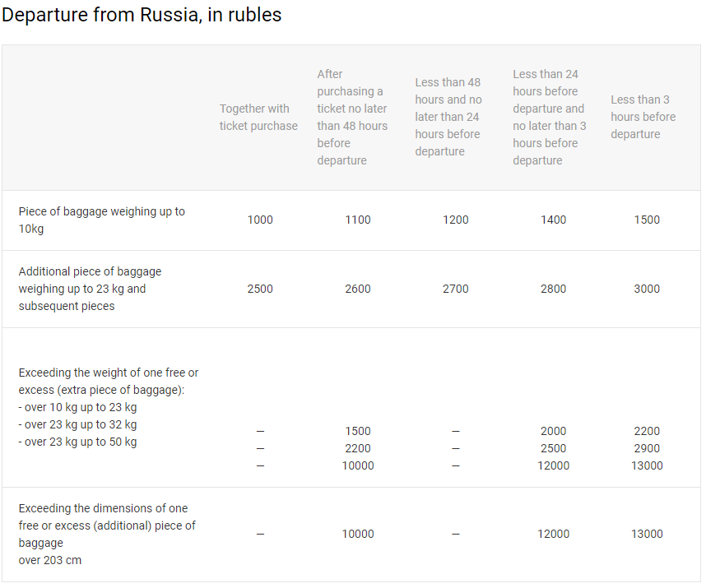This screenshot has width=706, height=588.
Task: Click the 1200 price value
Action: pos(456,220)
